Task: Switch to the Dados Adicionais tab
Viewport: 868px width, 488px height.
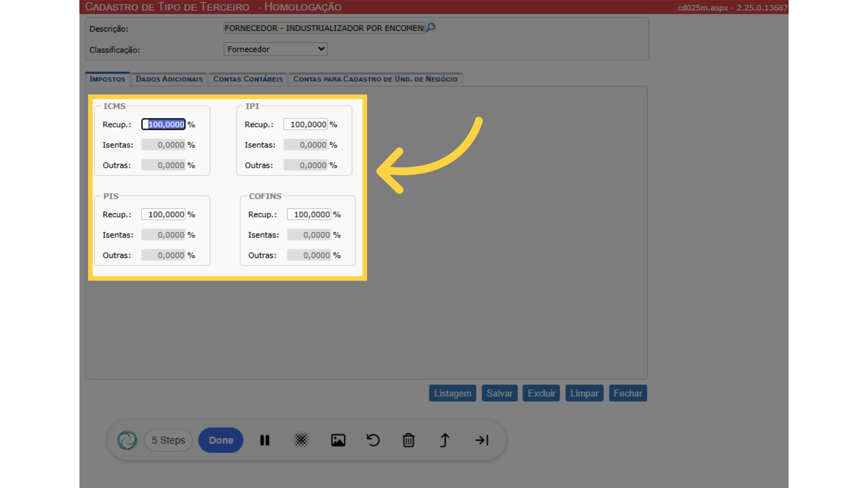Action: click(169, 79)
